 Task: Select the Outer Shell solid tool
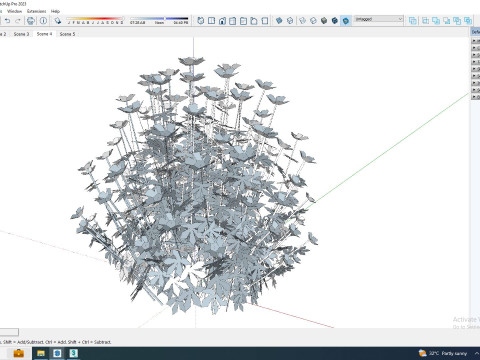coord(413,21)
